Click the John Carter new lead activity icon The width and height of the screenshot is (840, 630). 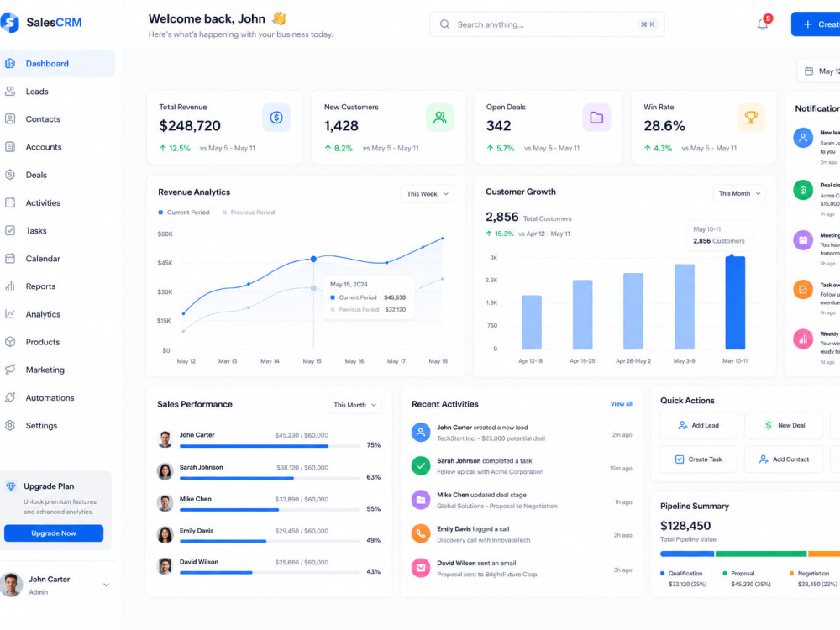[x=421, y=433]
